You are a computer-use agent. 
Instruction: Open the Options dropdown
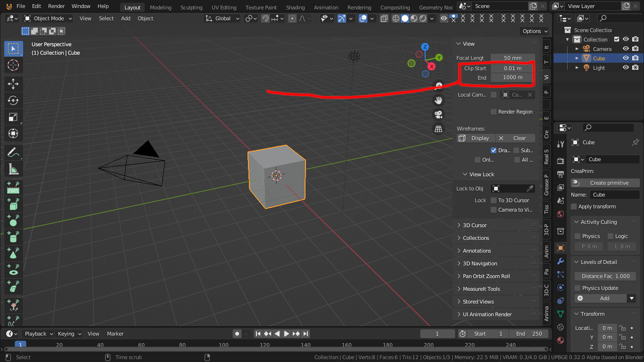[x=534, y=31]
